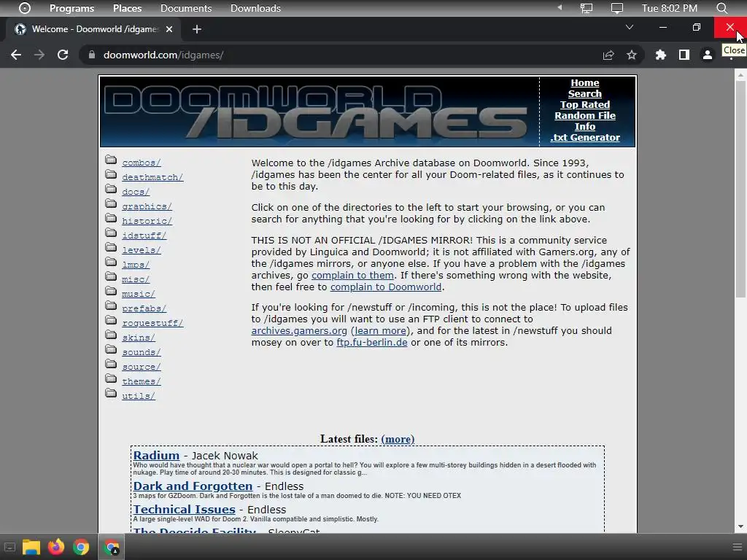Open the source/ directory link
This screenshot has width=747, height=560.
point(142,367)
